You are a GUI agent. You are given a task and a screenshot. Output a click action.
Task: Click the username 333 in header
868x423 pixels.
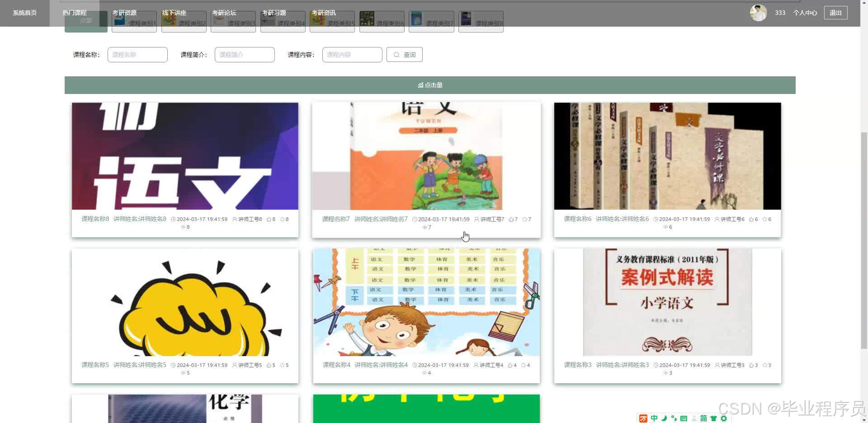[x=780, y=13]
